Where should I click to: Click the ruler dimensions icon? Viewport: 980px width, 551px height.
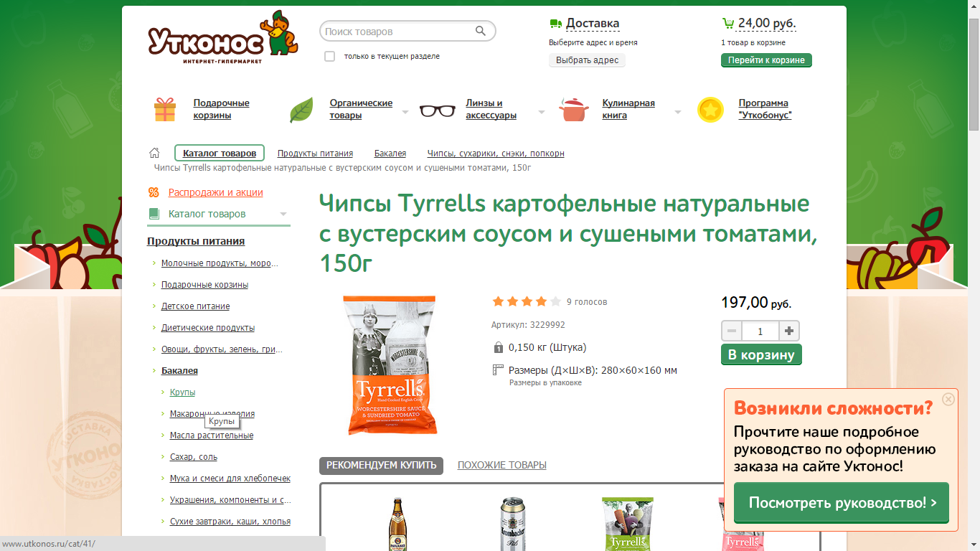click(499, 370)
